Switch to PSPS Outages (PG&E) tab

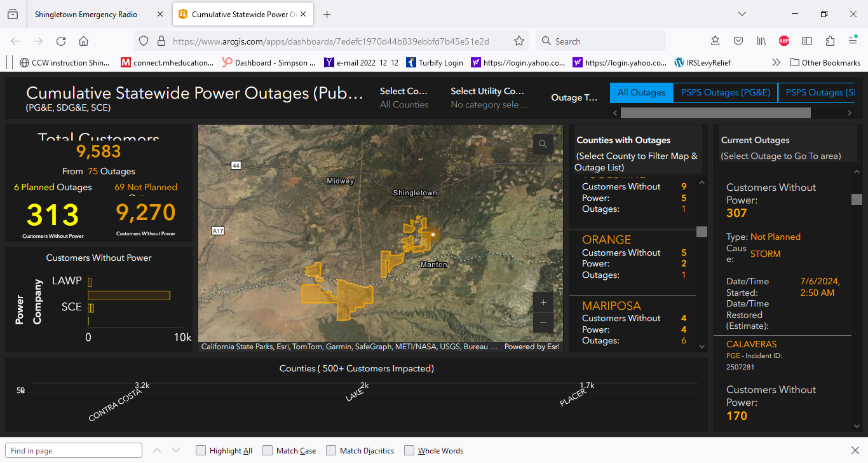725,93
